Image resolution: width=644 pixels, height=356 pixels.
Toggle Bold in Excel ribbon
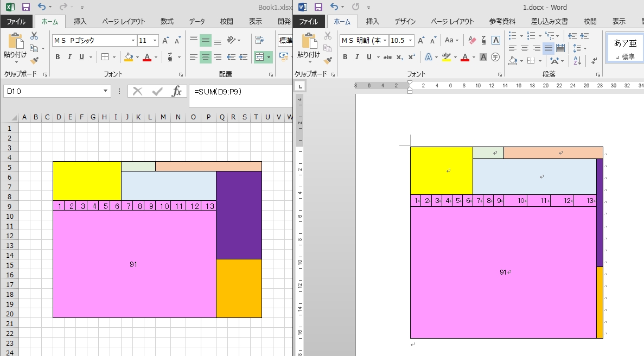tap(58, 57)
